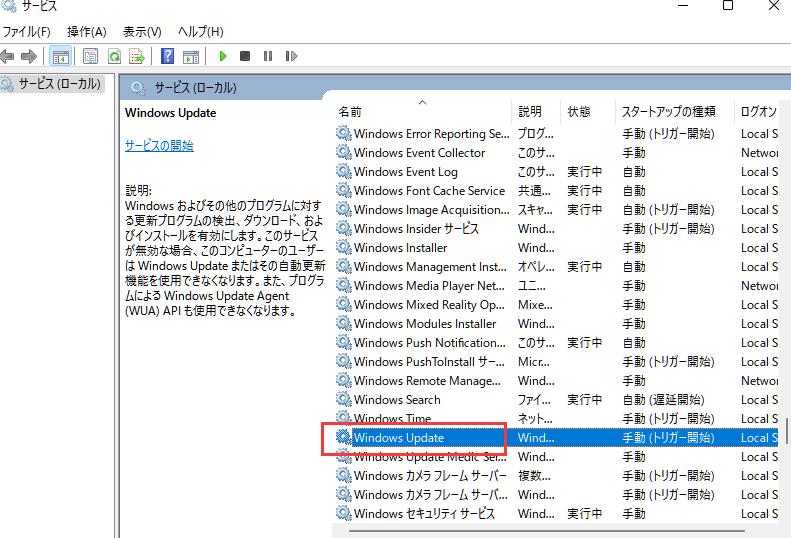The height and width of the screenshot is (538, 791).
Task: Click the Forward arrow toolbar icon
Action: (29, 56)
